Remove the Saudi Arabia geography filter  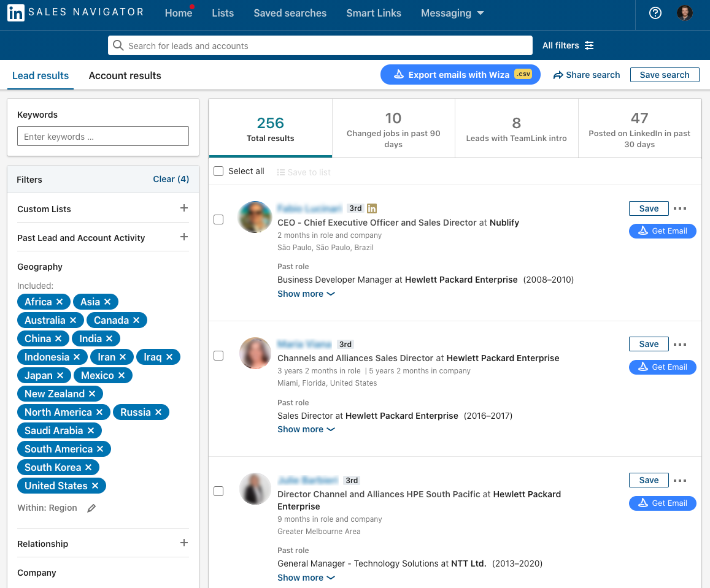(x=91, y=430)
